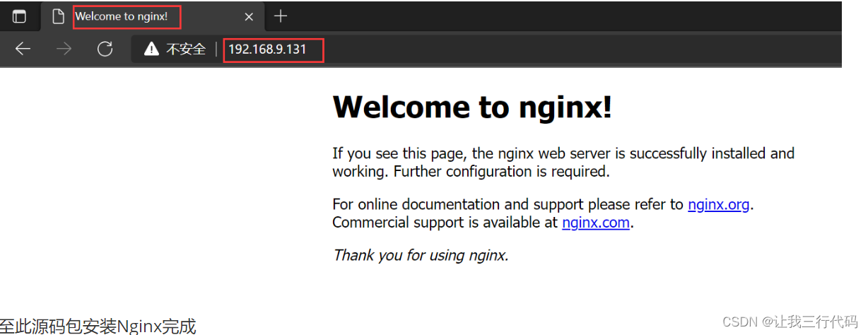Click the page icon on the tab
Viewport: 868px width, 335px height.
point(59,16)
